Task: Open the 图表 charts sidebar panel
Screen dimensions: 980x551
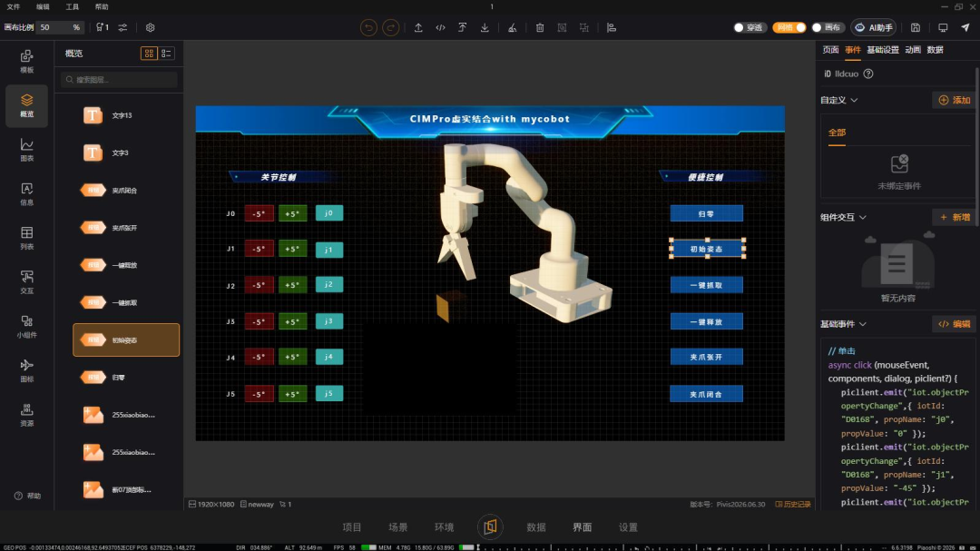Action: [27, 150]
